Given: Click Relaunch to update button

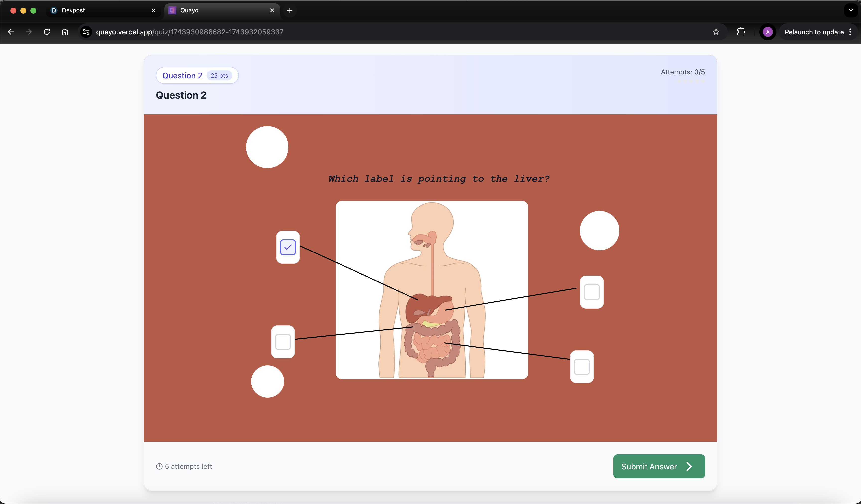Looking at the screenshot, I should 814,32.
